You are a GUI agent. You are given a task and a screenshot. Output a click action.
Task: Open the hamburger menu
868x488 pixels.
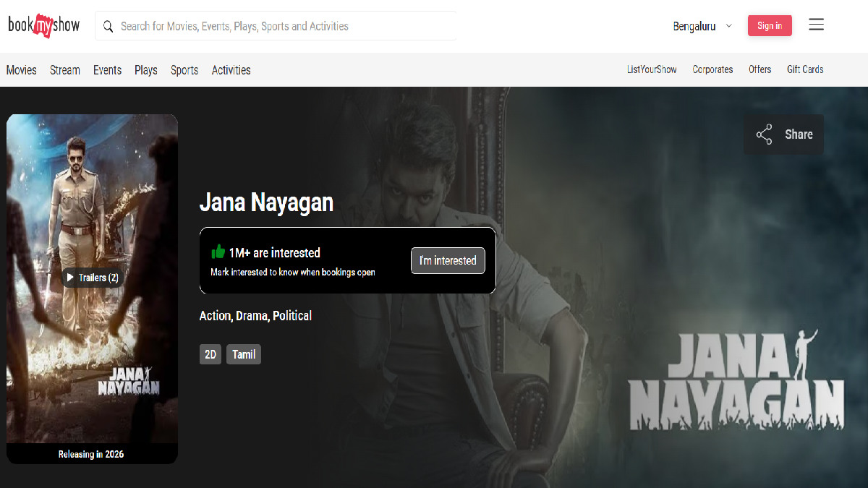click(x=816, y=24)
